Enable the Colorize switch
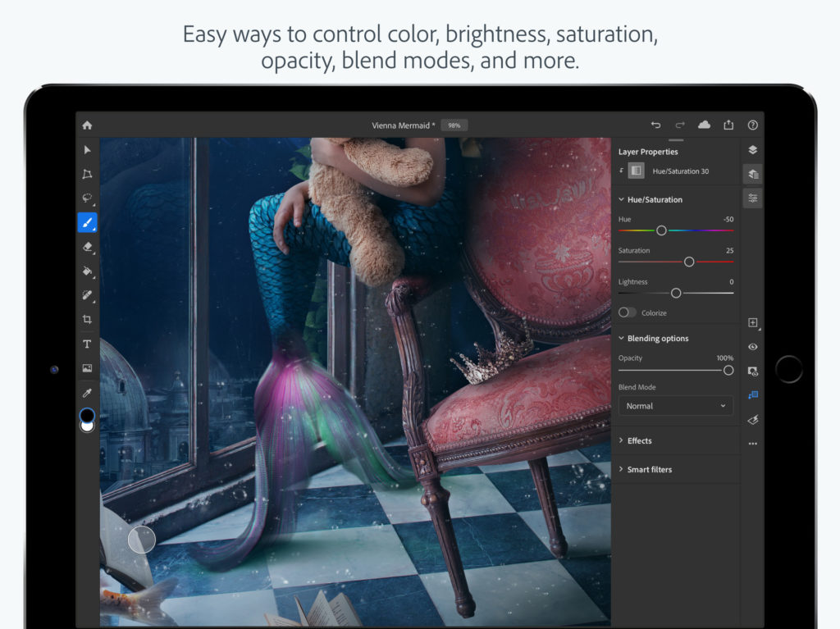 628,312
